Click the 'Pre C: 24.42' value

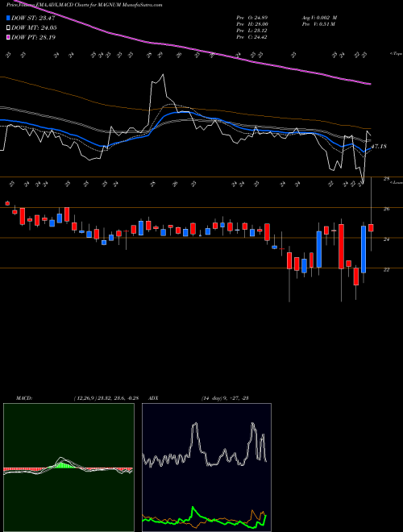[x=251, y=37]
